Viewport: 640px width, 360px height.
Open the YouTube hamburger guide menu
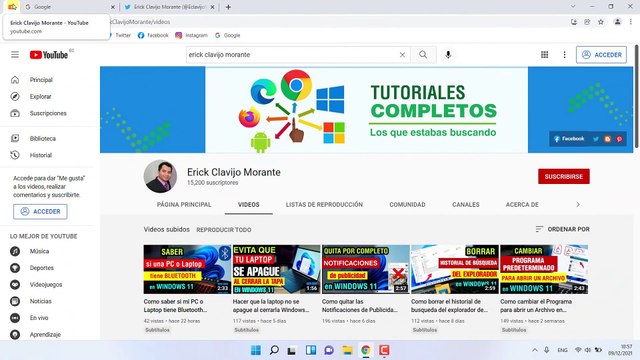coord(15,55)
